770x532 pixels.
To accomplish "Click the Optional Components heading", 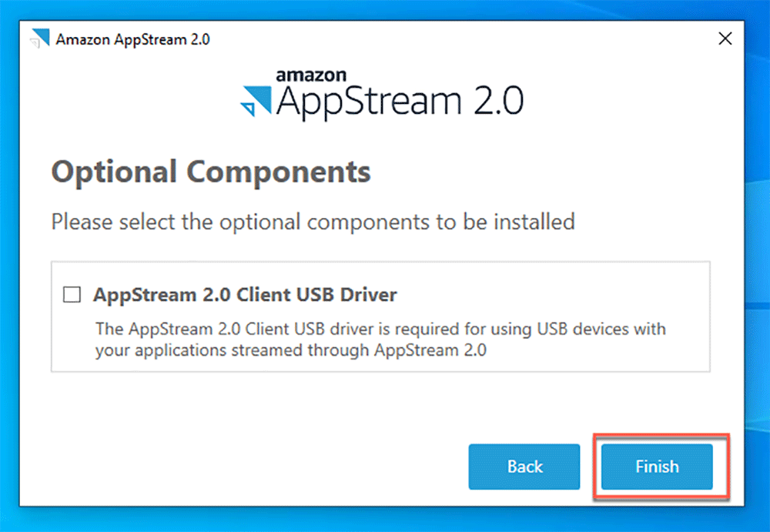I will coord(210,171).
